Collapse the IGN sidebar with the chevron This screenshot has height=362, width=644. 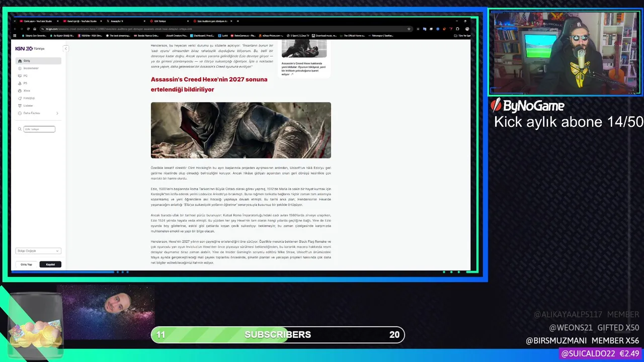65,48
